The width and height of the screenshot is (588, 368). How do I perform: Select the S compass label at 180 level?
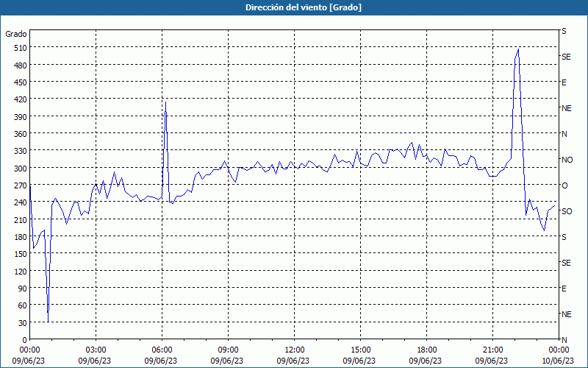[564, 237]
